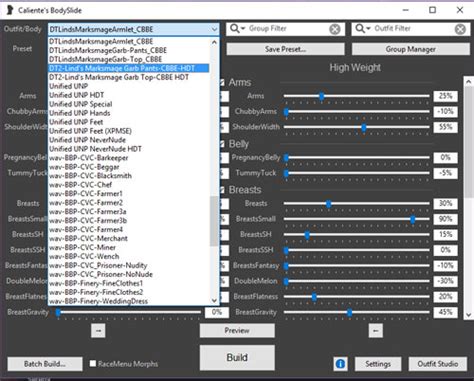Collapse the Outfit/Body dropdown arrow
This screenshot has width=474, height=381.
click(x=214, y=29)
